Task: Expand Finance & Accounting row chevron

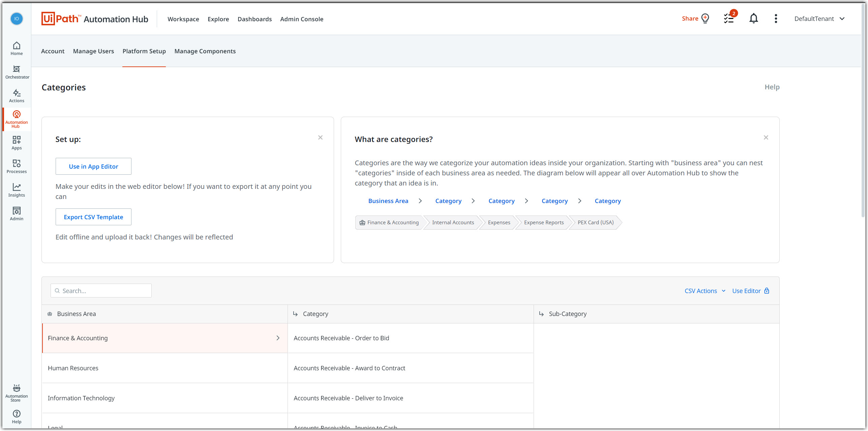Action: [278, 338]
